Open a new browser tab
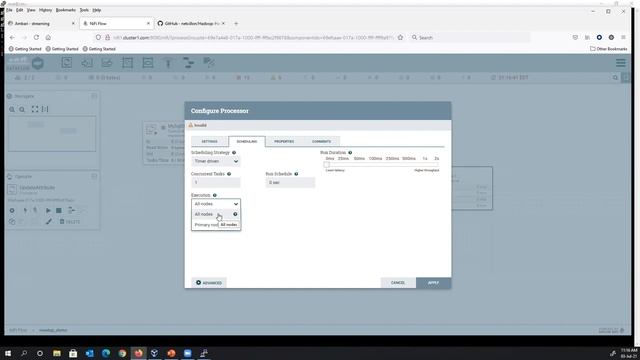 coord(236,24)
